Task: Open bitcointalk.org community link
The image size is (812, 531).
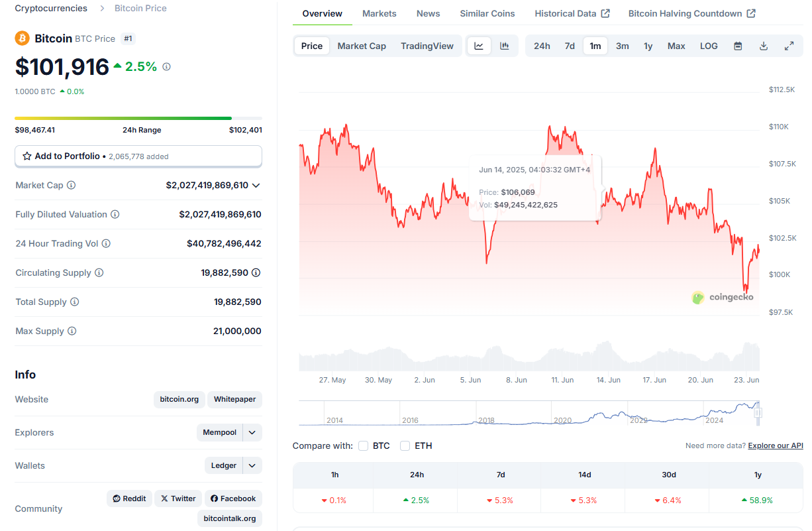Action: (230, 518)
